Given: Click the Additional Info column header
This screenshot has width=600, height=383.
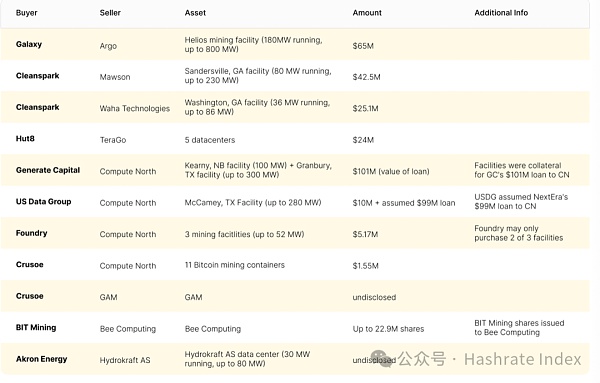Looking at the screenshot, I should (501, 13).
